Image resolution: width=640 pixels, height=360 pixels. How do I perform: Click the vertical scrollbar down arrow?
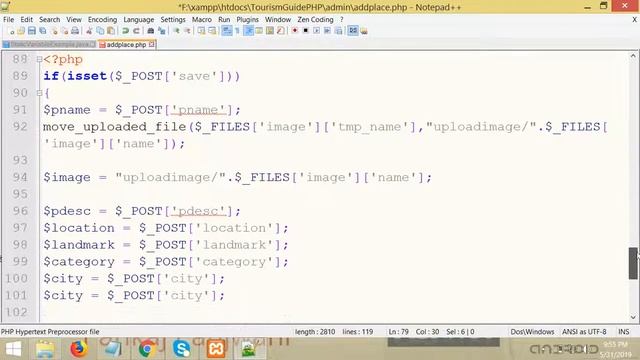tap(633, 317)
